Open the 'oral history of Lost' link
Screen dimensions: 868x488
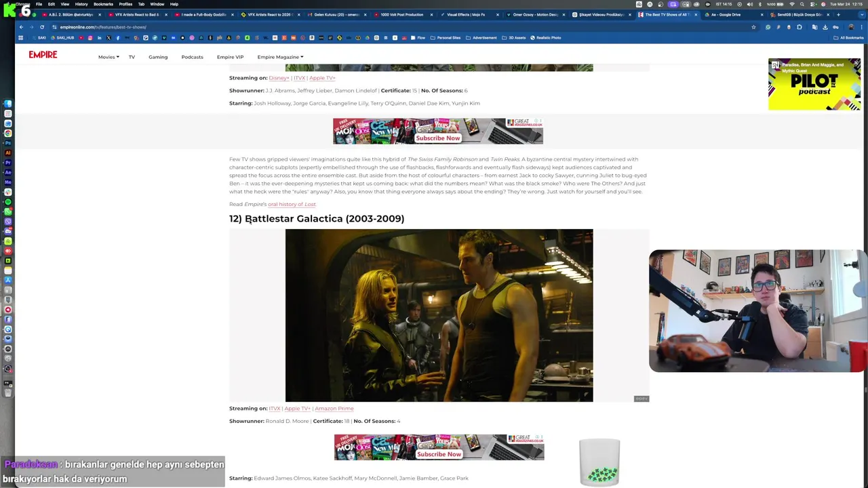(292, 204)
